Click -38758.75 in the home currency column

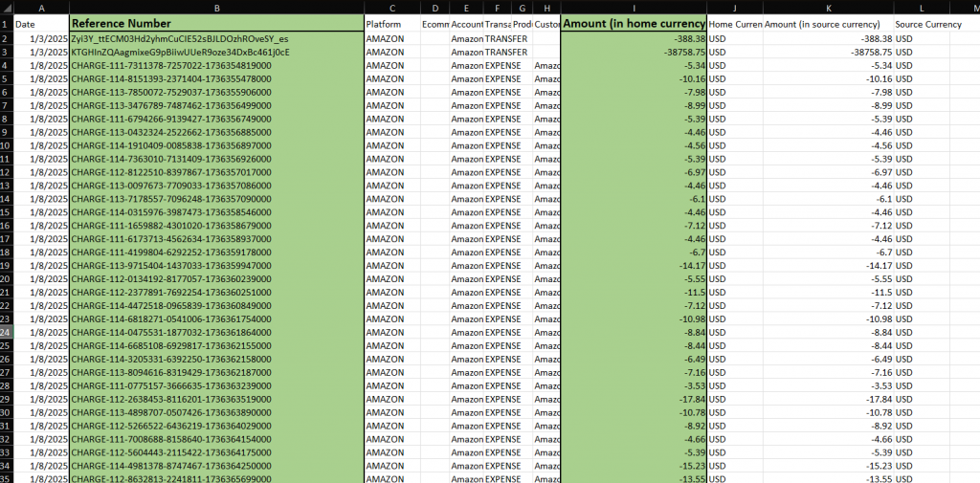(634, 52)
